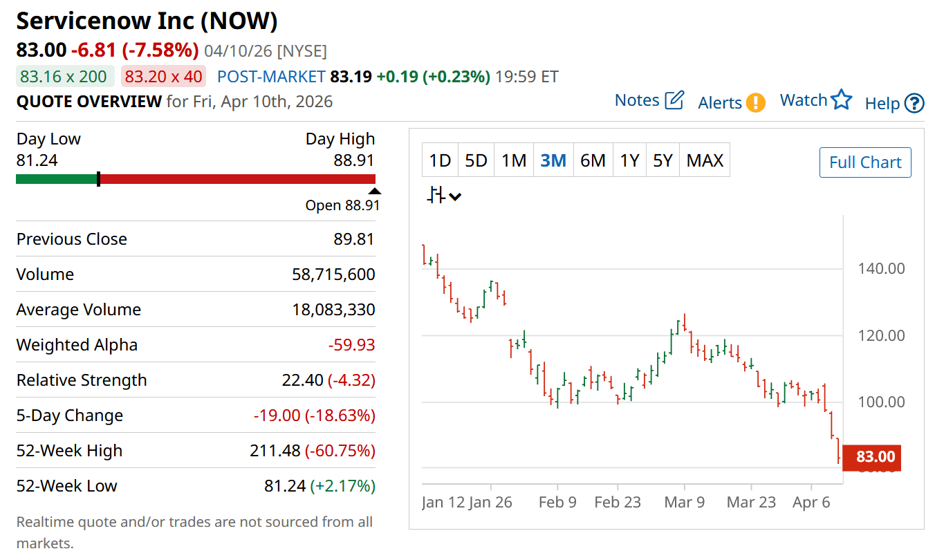This screenshot has height=560, width=935.
Task: Click the Apr 6 date axis label
Action: pyautogui.click(x=811, y=502)
